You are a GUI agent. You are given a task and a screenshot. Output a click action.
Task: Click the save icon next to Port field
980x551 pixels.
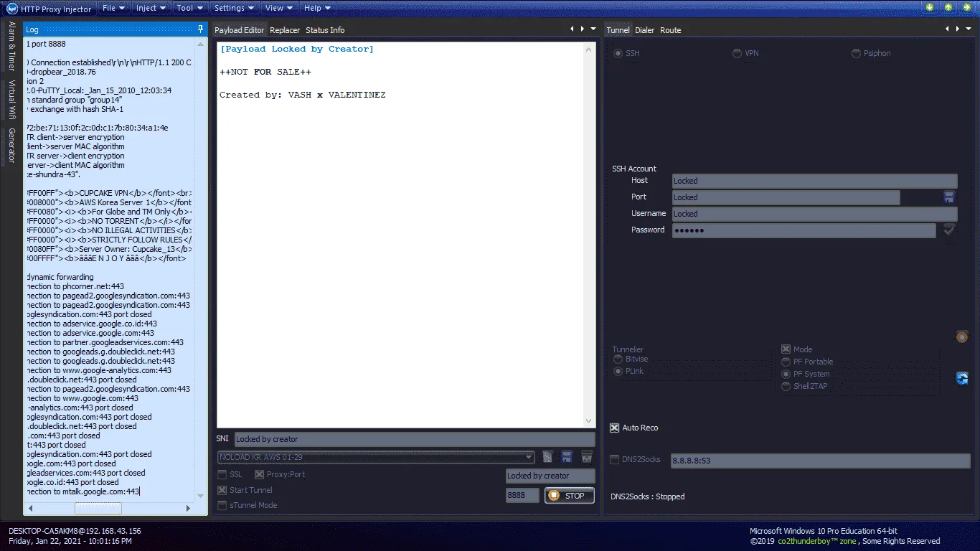[949, 197]
